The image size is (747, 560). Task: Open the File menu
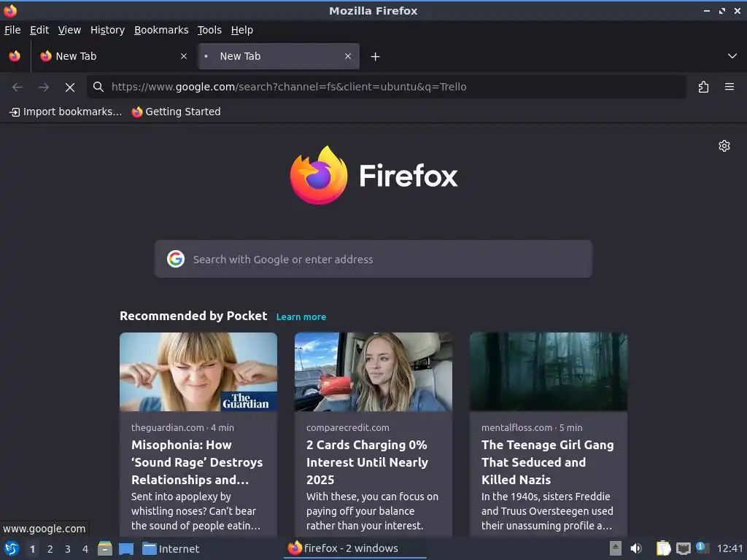click(x=12, y=30)
